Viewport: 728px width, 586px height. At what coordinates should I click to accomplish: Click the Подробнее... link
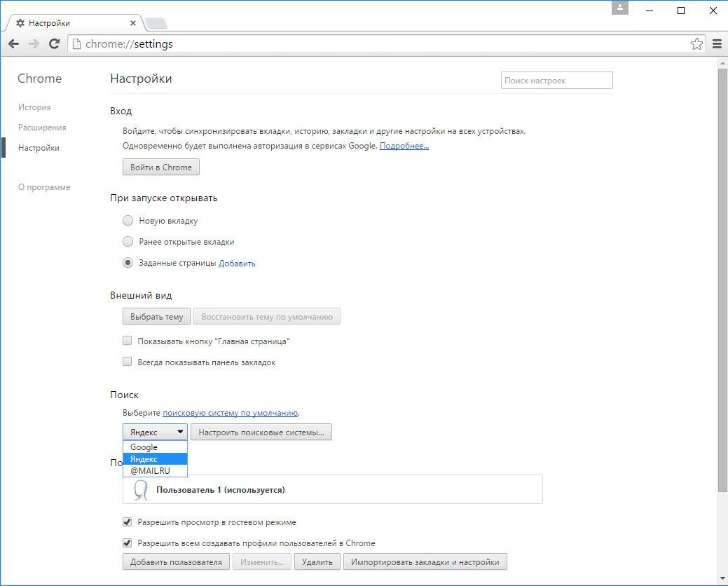pyautogui.click(x=404, y=146)
